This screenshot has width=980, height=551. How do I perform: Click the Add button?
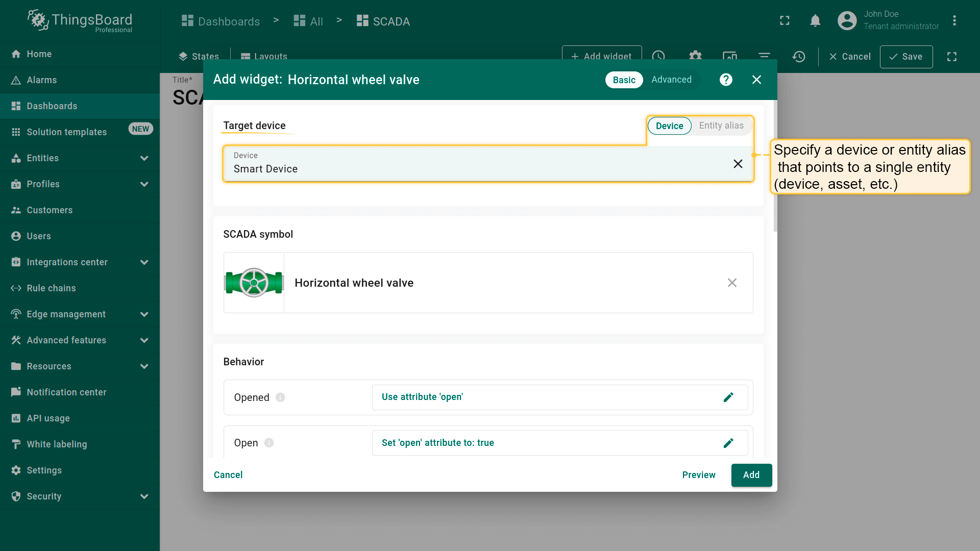tap(751, 475)
